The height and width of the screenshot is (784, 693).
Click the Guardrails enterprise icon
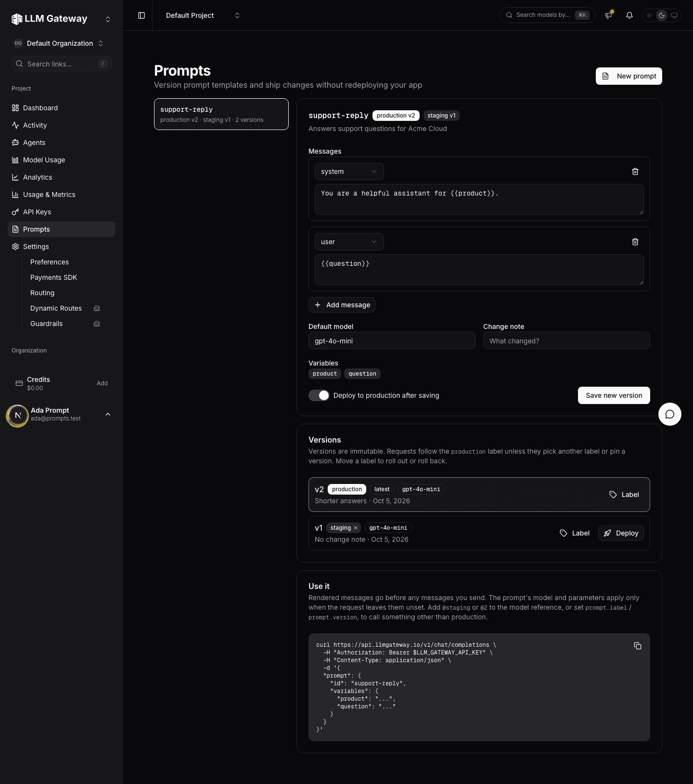[x=97, y=324]
